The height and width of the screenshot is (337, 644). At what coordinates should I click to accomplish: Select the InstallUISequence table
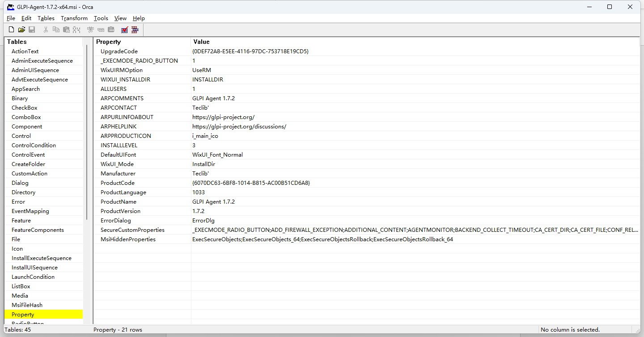[x=34, y=268]
